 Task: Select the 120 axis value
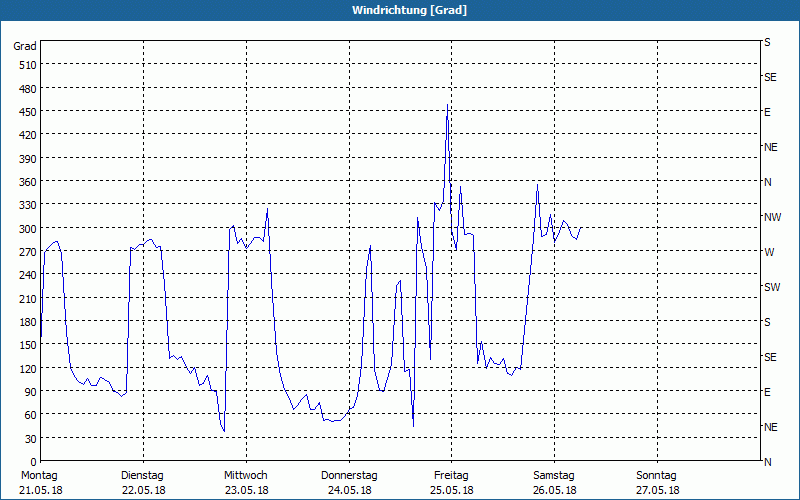pos(28,368)
